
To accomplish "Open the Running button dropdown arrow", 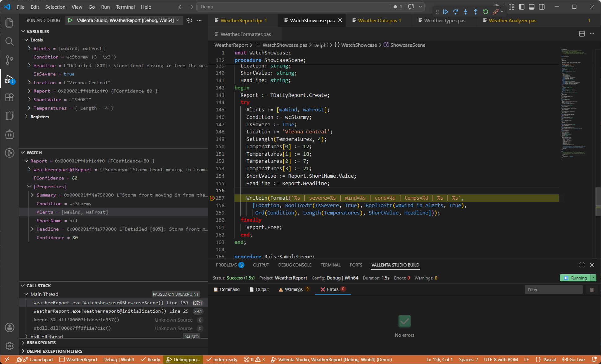I will tap(593, 278).
